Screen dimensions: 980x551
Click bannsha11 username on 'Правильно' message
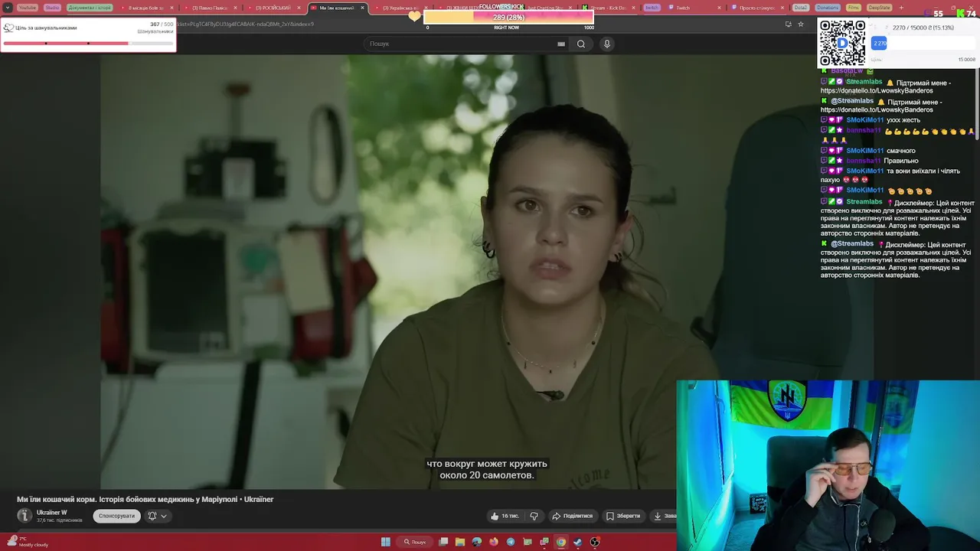pos(864,161)
